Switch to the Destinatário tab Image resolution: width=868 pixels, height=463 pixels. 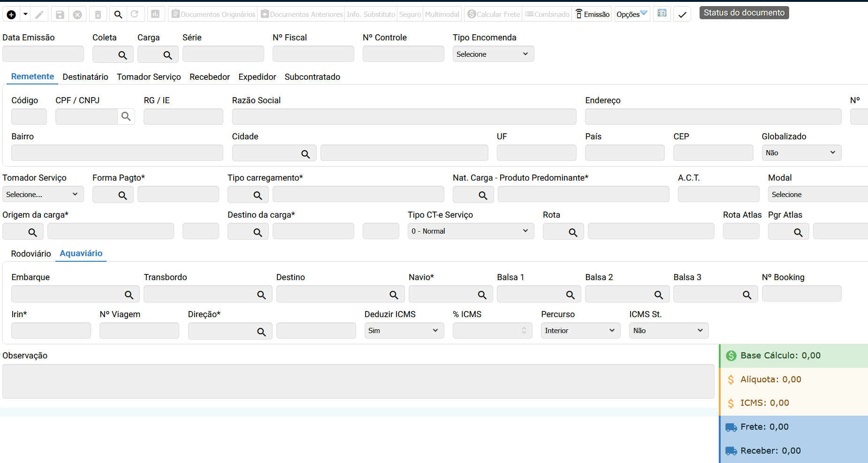click(x=85, y=77)
